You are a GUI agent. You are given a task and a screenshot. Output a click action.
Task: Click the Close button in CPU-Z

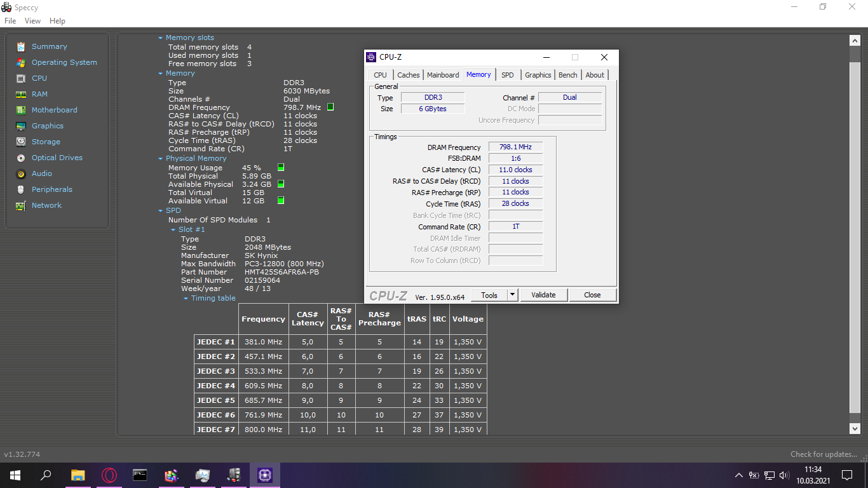pos(592,295)
